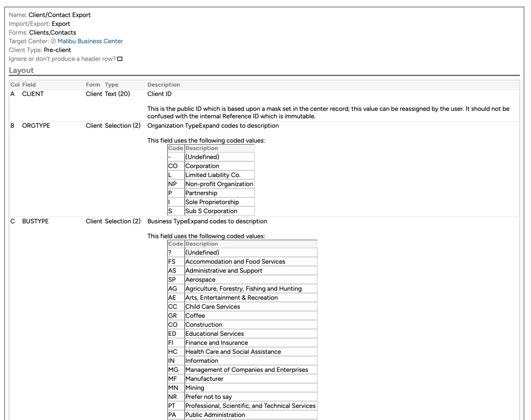Click the Form column header

pyautogui.click(x=93, y=85)
